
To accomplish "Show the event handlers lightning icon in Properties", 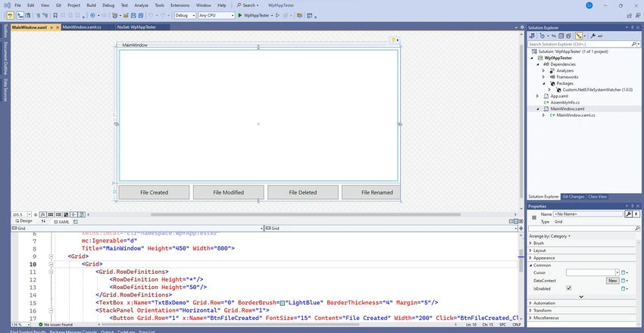I will (636, 214).
